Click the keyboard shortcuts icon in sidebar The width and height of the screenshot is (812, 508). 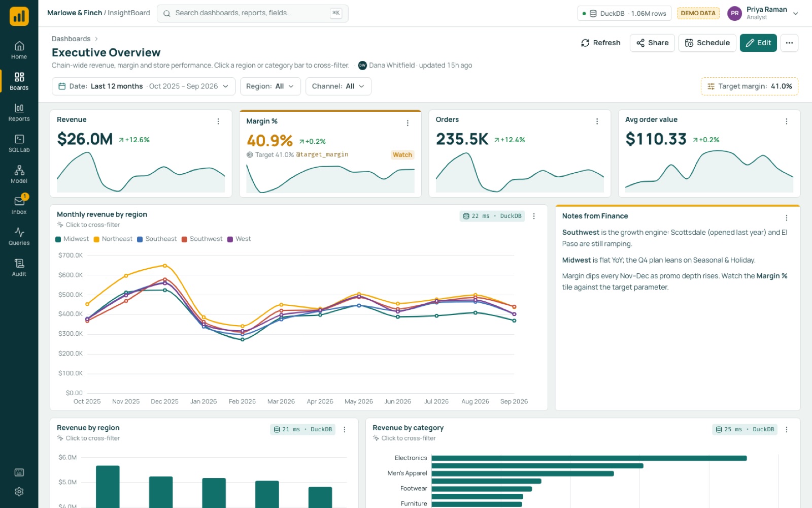[19, 472]
